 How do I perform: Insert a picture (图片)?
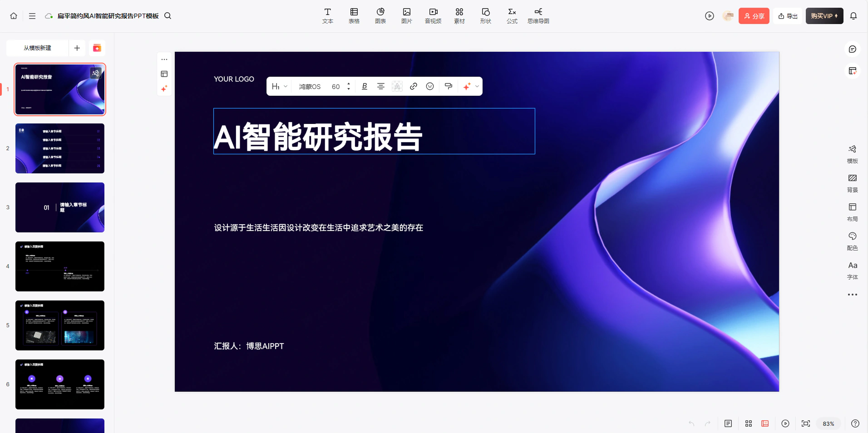407,16
